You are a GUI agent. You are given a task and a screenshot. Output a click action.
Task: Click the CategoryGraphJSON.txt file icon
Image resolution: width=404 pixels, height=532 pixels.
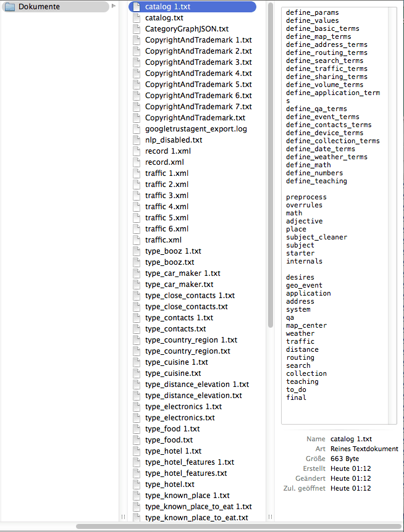[x=137, y=29]
